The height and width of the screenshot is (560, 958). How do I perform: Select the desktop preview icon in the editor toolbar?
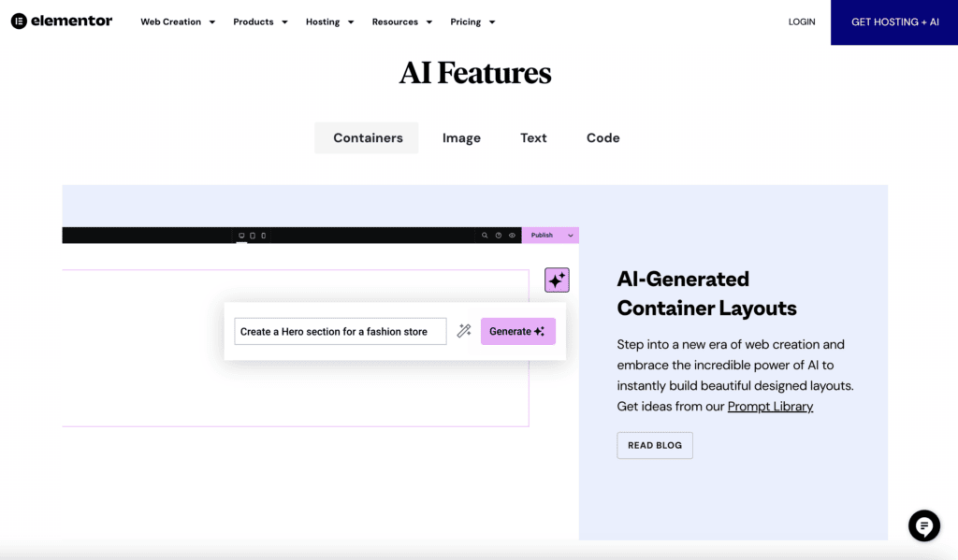pyautogui.click(x=241, y=235)
